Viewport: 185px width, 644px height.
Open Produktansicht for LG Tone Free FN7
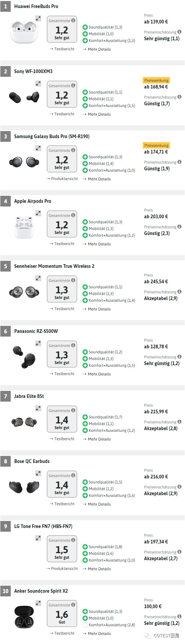pos(62,569)
